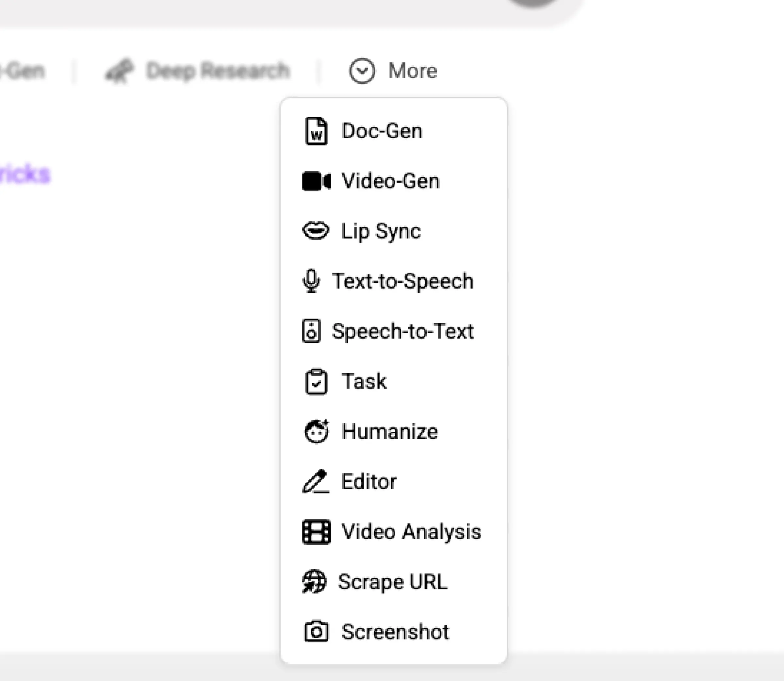
Task: Pick Scrape URL in the dropdown
Action: 393,581
